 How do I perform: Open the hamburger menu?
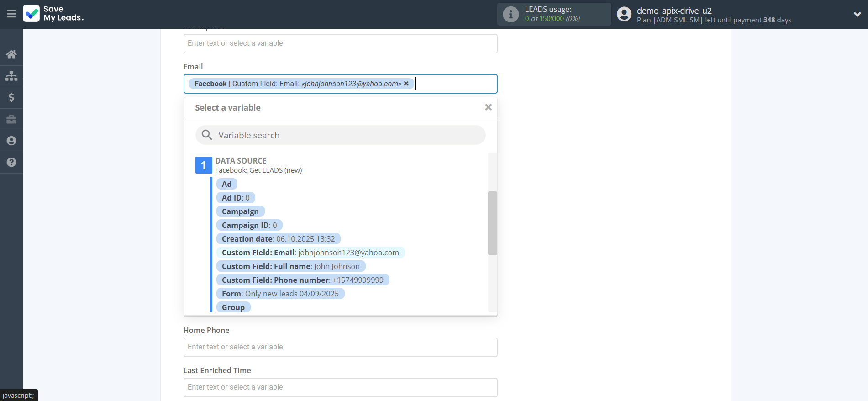coord(11,14)
